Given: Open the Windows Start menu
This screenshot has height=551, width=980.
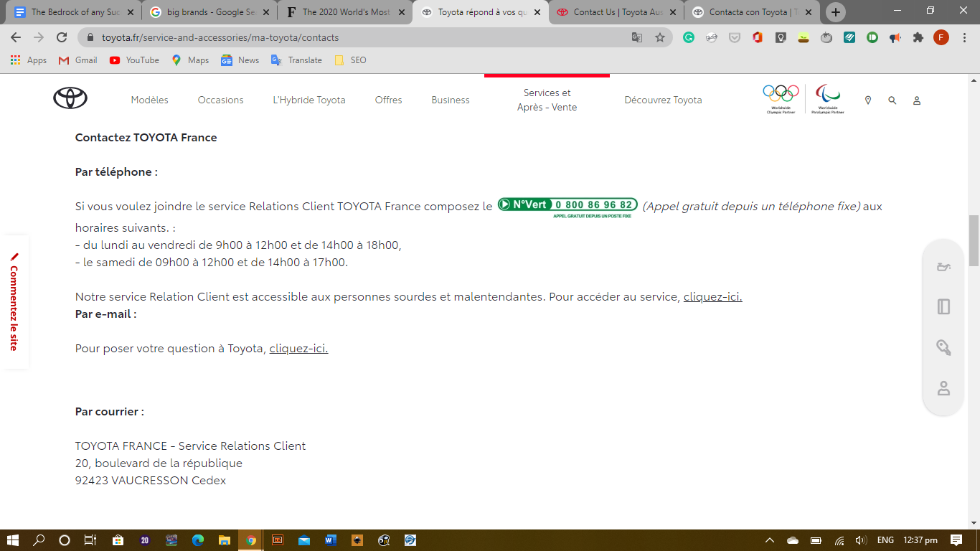Looking at the screenshot, I should coord(13,540).
